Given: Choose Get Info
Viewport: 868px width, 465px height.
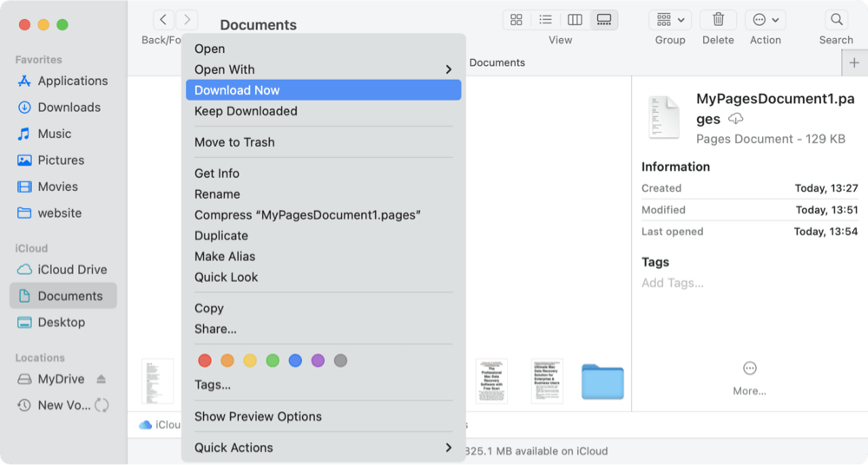Looking at the screenshot, I should point(323,174).
